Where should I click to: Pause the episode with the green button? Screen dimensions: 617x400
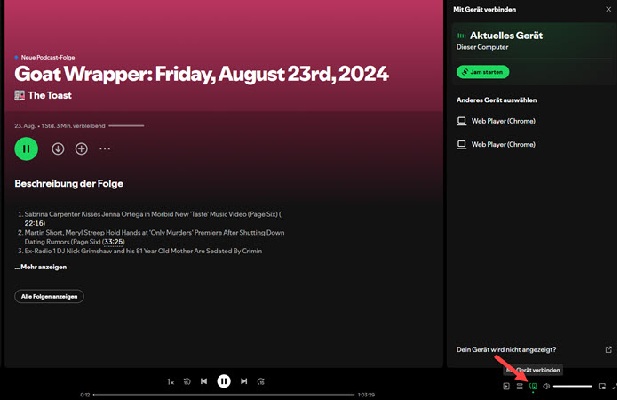(x=26, y=149)
